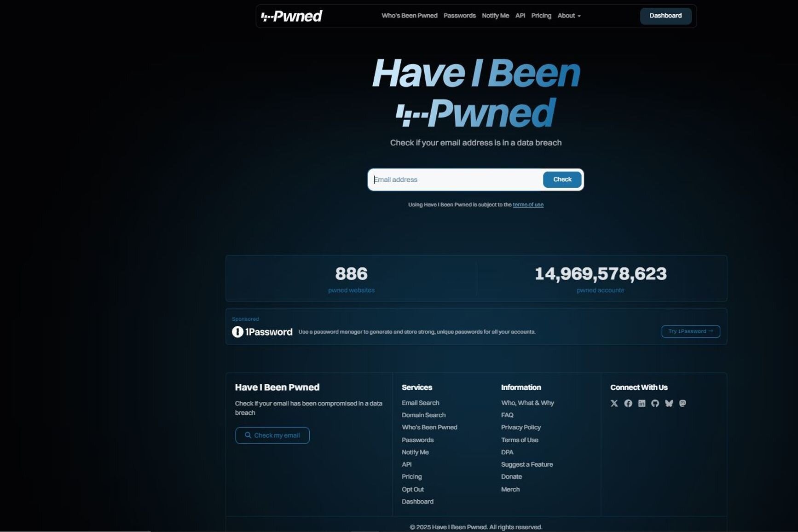Open Who's Been Pwned in the navbar
Viewport: 798px width, 532px height.
click(x=409, y=16)
